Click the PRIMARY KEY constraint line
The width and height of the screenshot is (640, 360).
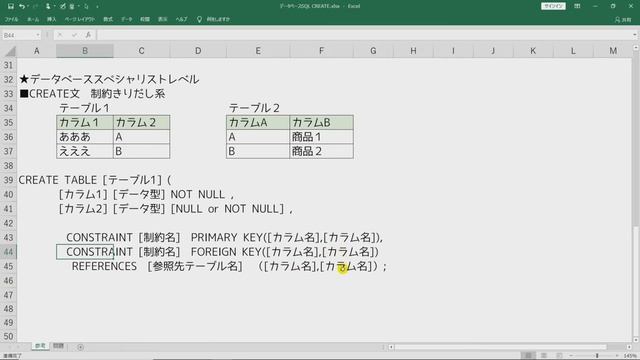(x=224, y=238)
